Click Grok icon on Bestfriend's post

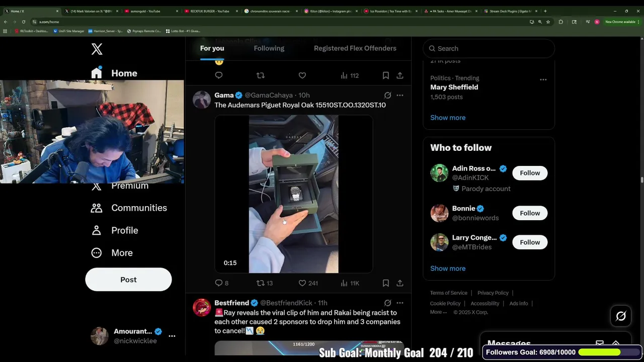click(x=387, y=303)
